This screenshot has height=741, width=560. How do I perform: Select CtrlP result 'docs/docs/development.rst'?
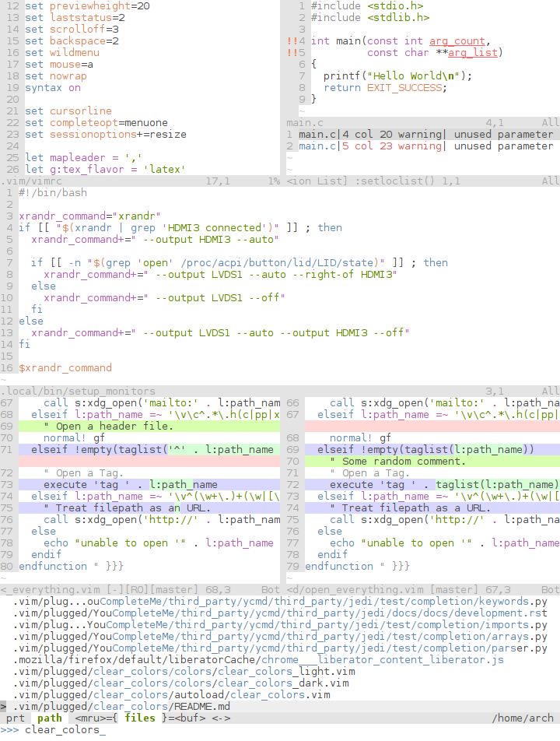click(x=280, y=613)
